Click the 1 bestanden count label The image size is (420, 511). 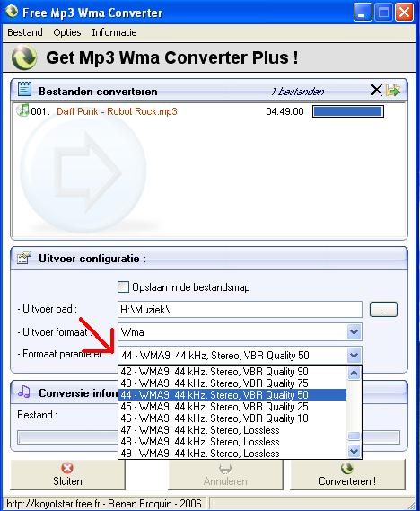(x=298, y=92)
